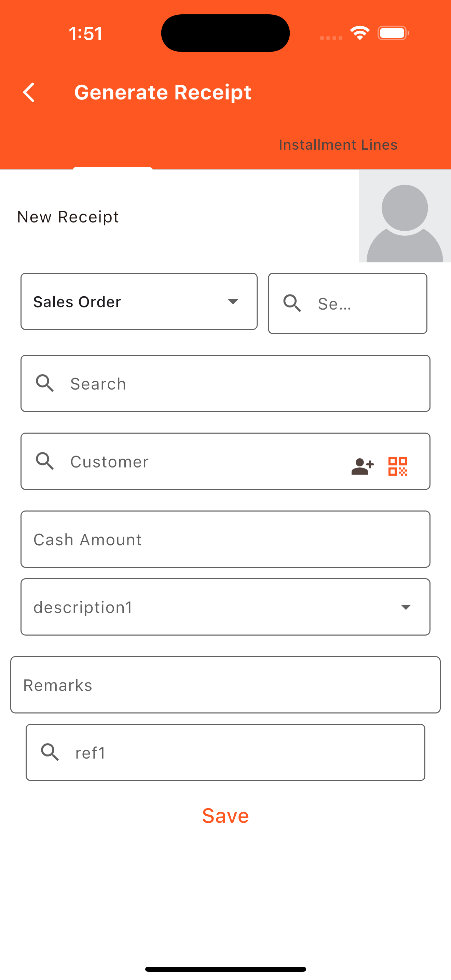The width and height of the screenshot is (451, 980).
Task: Click the ref1 search input
Action: [x=225, y=752]
